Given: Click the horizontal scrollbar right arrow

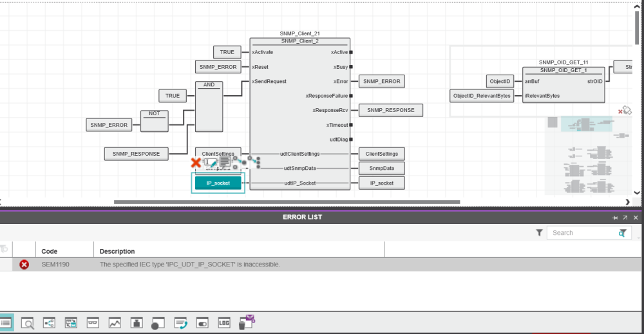Looking at the screenshot, I should click(x=627, y=202).
